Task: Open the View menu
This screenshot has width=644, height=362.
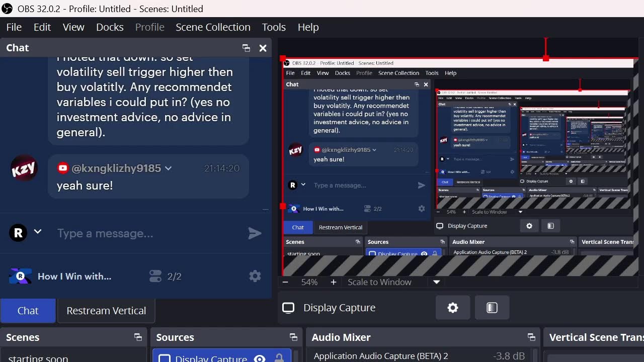Action: pyautogui.click(x=73, y=27)
